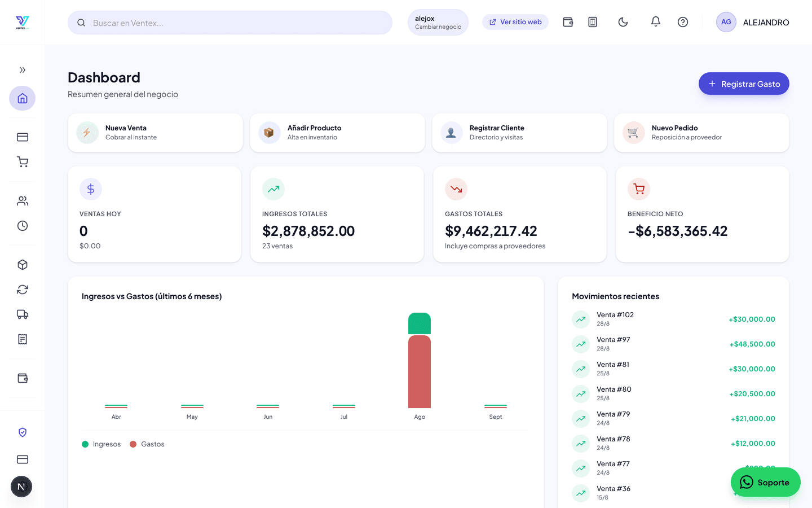Viewport: 812px width, 508px height.
Task: Click the Ver sitio web link
Action: click(x=515, y=22)
